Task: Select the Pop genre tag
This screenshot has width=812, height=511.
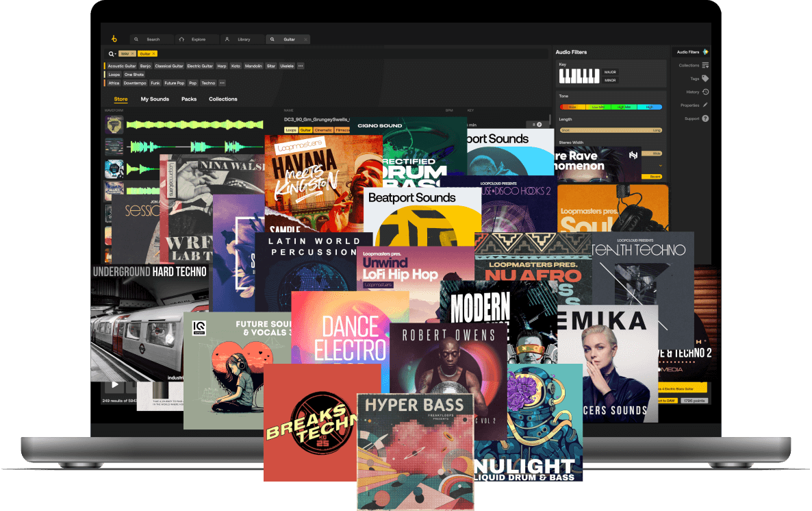Action: [x=192, y=83]
